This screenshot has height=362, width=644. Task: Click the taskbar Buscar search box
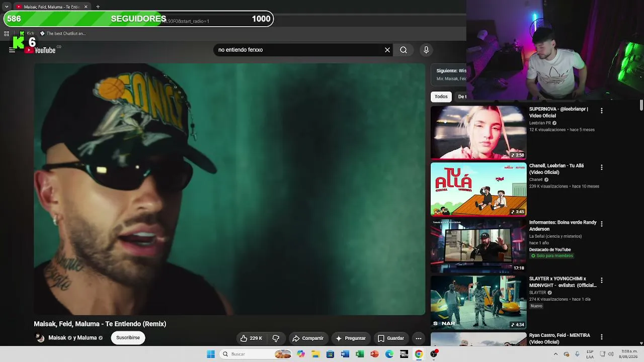click(x=257, y=354)
